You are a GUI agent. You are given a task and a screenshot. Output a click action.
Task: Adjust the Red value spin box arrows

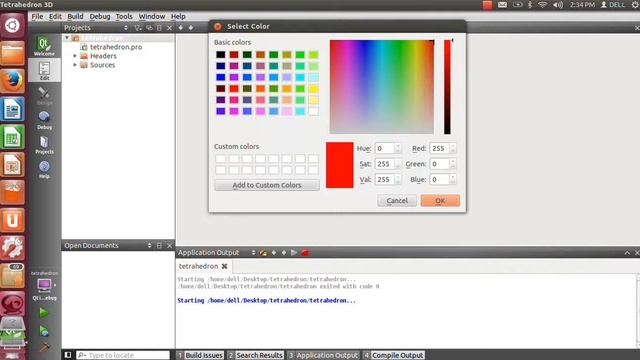[x=453, y=148]
